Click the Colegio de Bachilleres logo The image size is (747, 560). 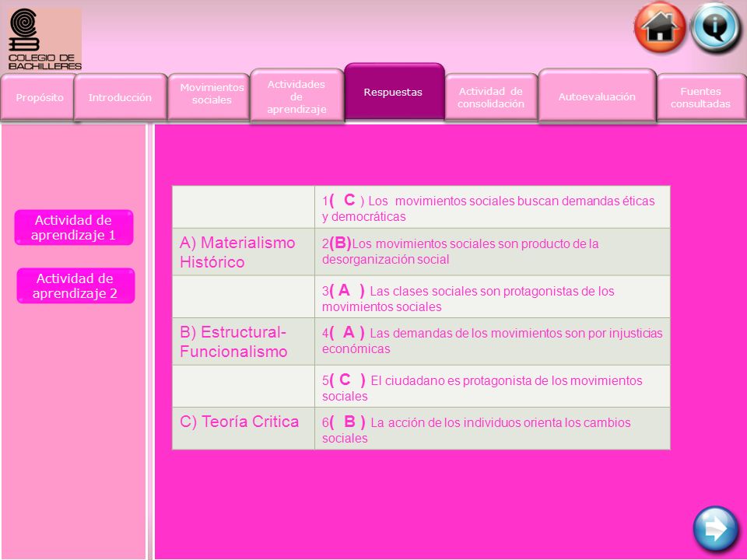pos(45,40)
